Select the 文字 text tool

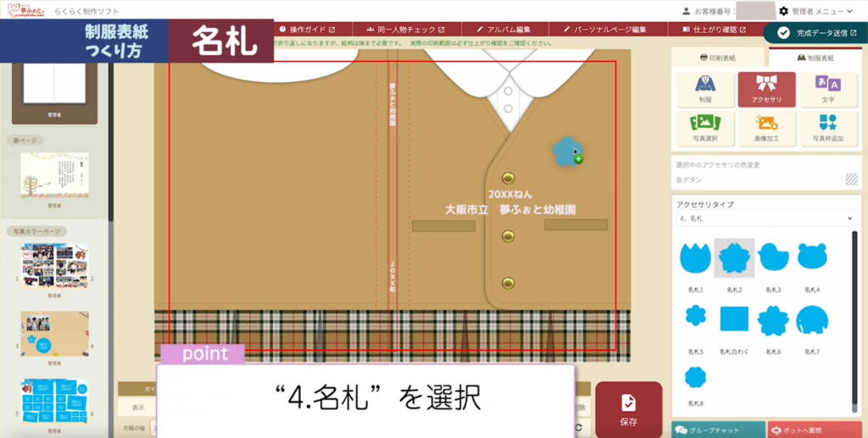click(827, 88)
